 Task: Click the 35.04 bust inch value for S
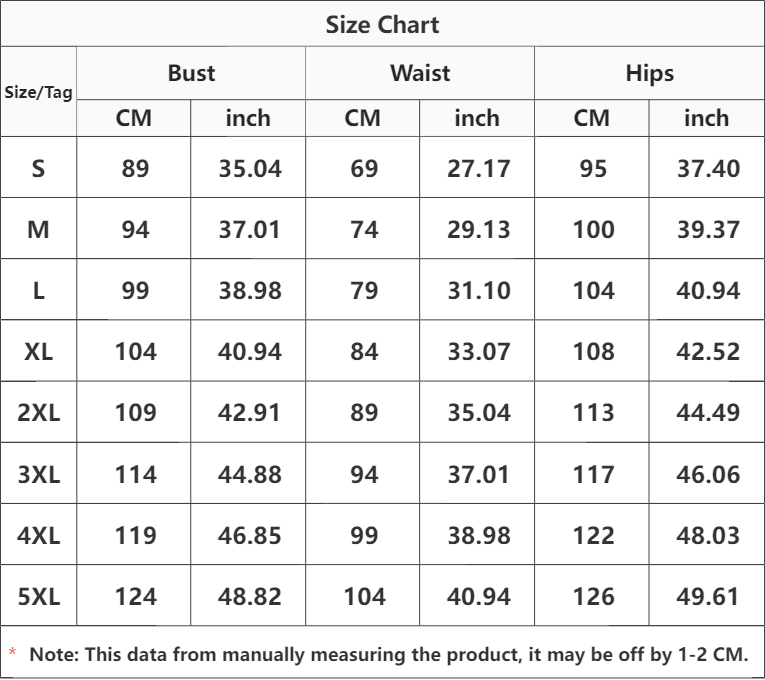250,168
